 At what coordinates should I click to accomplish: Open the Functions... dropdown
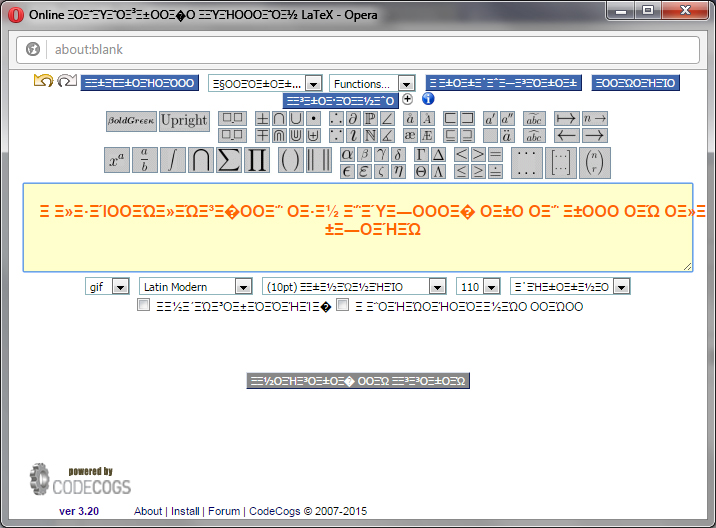point(373,83)
